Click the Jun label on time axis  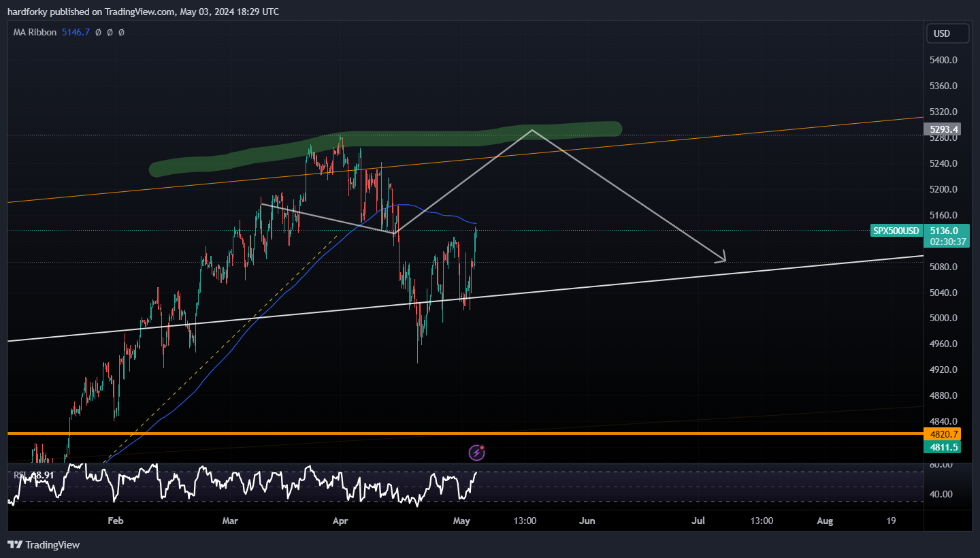click(x=587, y=521)
